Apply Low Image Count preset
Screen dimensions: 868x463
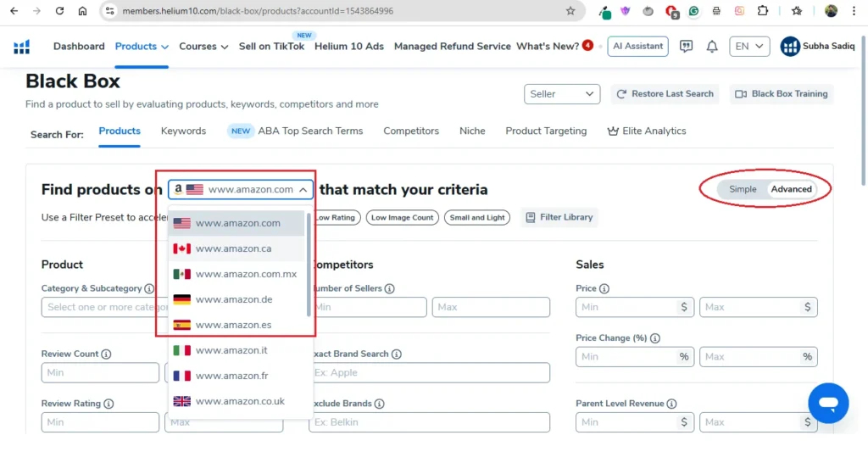point(402,218)
